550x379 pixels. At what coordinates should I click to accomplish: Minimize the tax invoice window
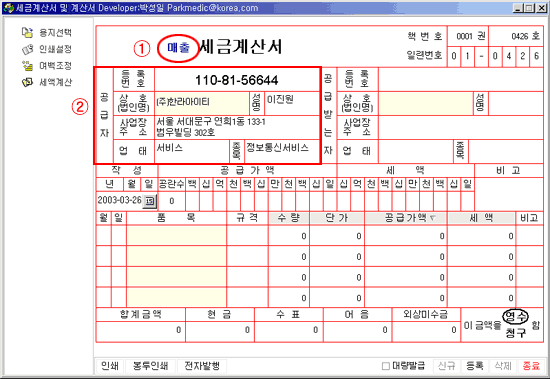click(x=518, y=8)
